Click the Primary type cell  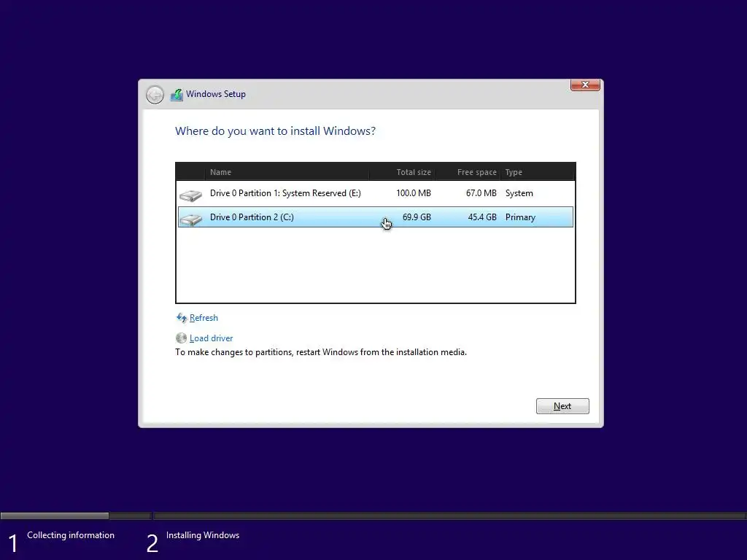pos(520,217)
